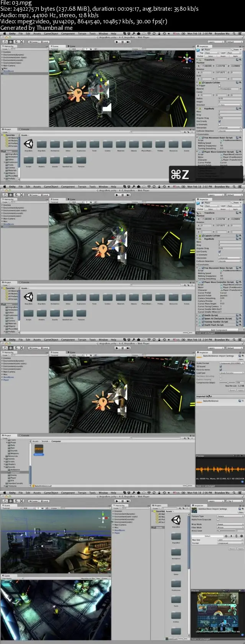This screenshot has height=644, width=245.
Task: Toggle the Health (Script) component checkbox in the 2:02 PM frame
Action: (203, 315)
